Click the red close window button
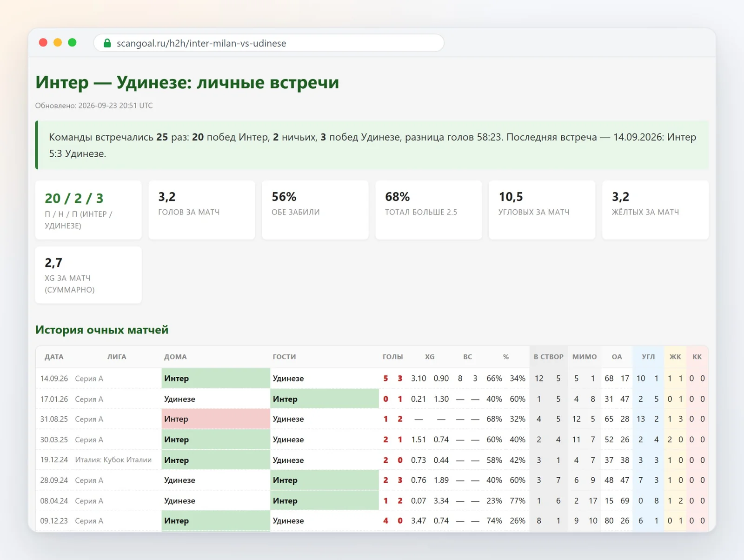Image resolution: width=744 pixels, height=560 pixels. 43,43
